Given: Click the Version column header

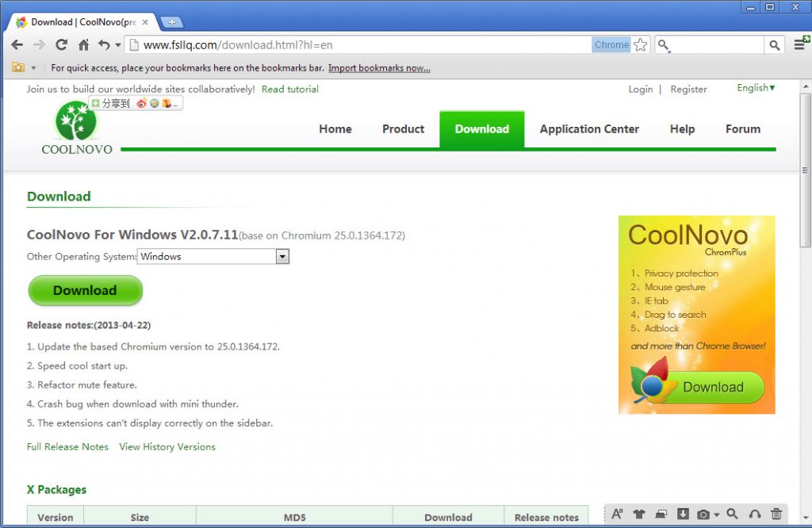Looking at the screenshot, I should 56,517.
